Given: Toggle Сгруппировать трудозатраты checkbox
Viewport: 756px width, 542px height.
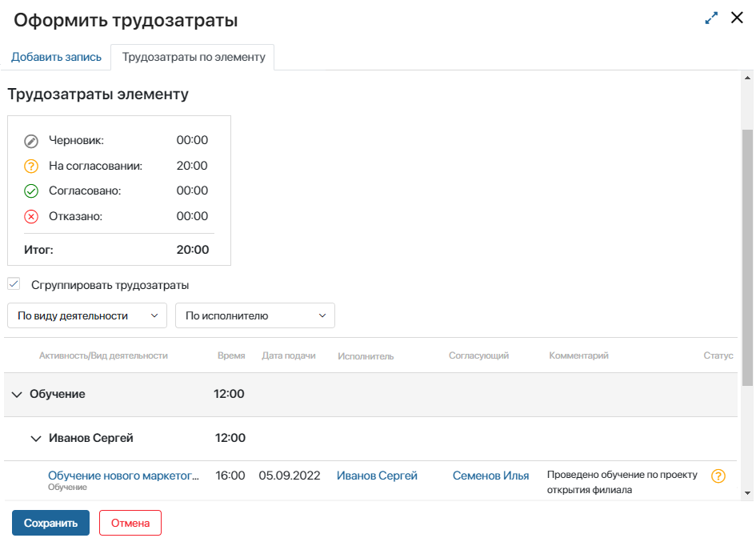Looking at the screenshot, I should pos(14,283).
